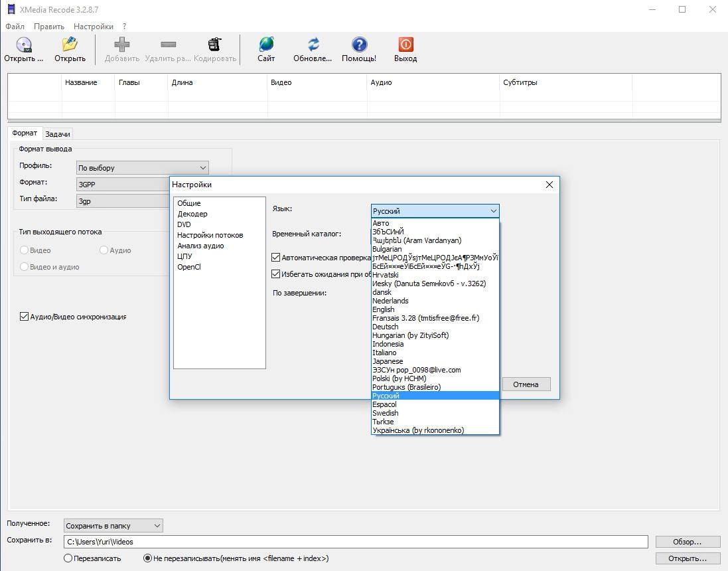Select Не перезаписывать radio button
The width and height of the screenshot is (728, 571).
coord(147,558)
